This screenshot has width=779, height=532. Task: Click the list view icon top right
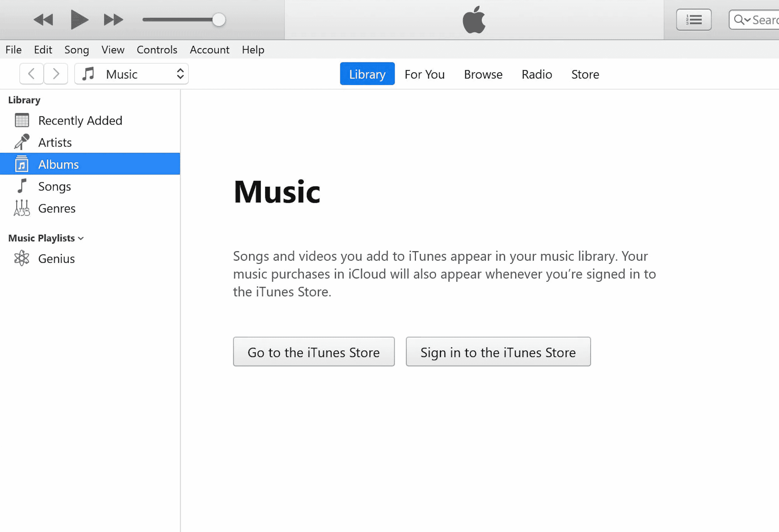694,19
